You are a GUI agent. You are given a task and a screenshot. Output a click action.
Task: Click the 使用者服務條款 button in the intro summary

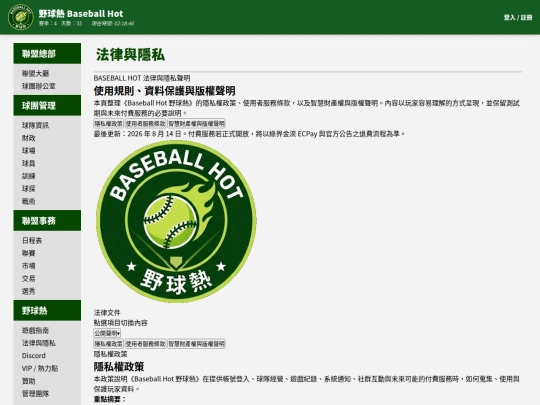(x=145, y=123)
